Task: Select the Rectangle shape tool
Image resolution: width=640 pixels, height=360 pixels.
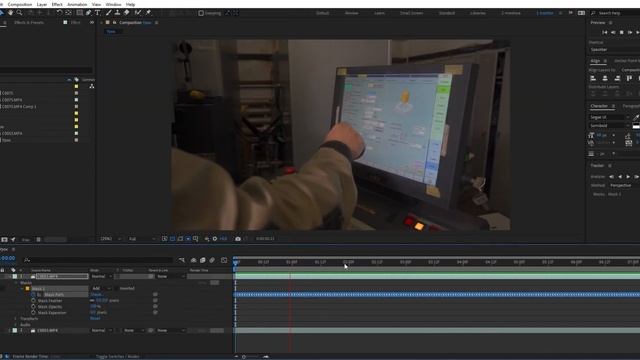Action: [80, 13]
